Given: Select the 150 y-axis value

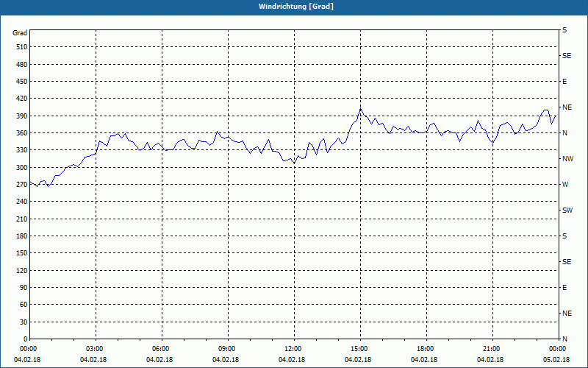Looking at the screenshot, I should coord(21,253).
